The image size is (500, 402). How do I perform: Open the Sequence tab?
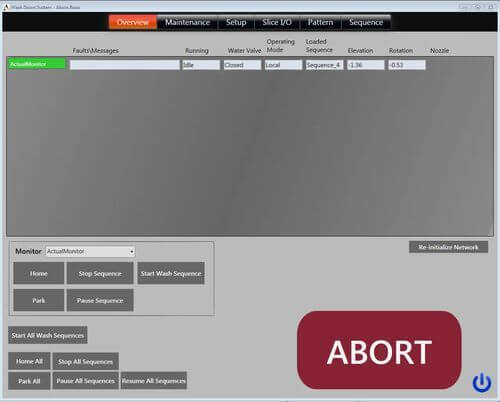[x=366, y=22]
